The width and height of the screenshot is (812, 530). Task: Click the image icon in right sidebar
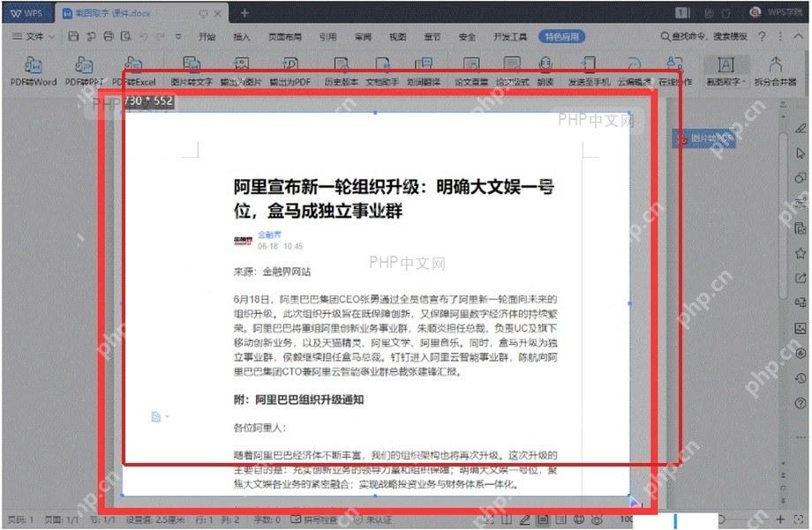(801, 328)
